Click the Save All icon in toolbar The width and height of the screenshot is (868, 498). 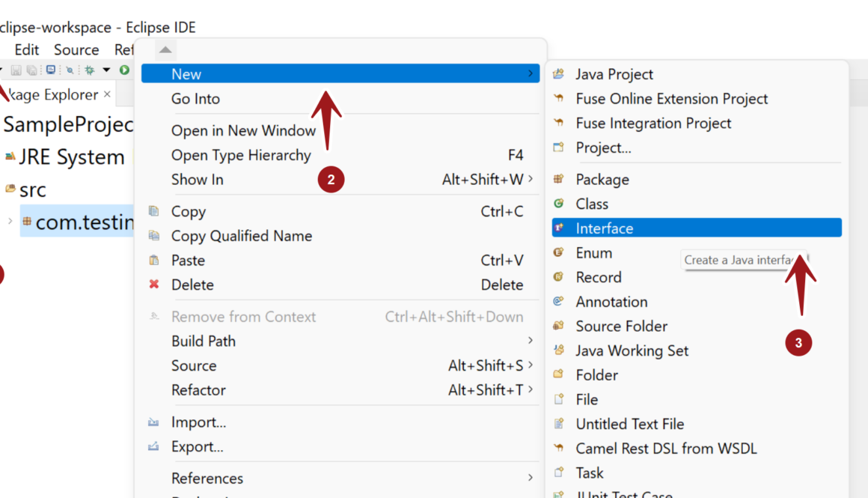[32, 70]
